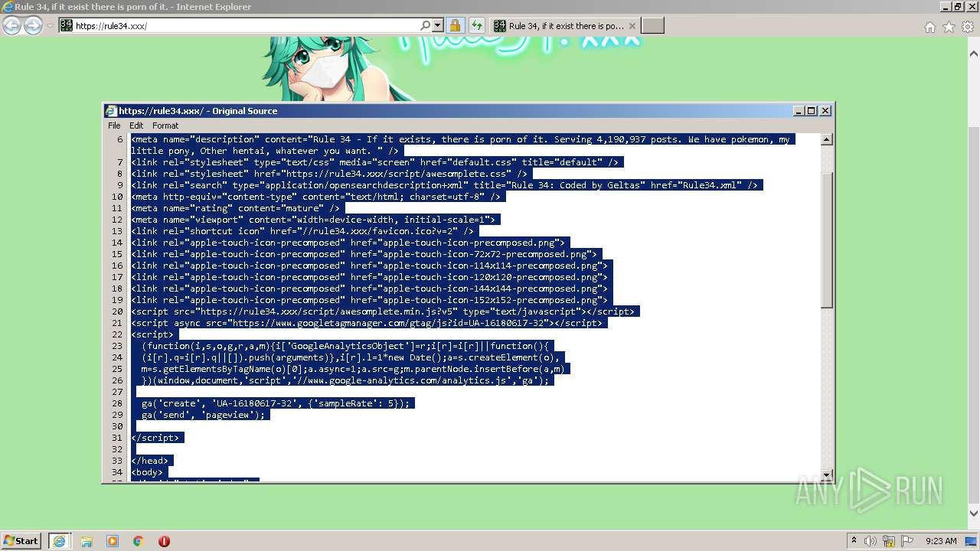Open the IE Tools gear menu

click(968, 27)
